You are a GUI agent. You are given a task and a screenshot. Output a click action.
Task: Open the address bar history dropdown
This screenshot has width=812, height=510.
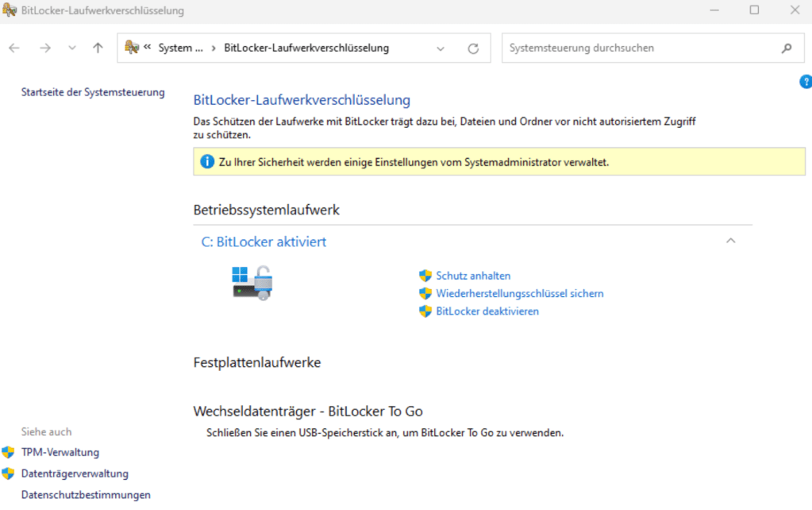click(441, 48)
